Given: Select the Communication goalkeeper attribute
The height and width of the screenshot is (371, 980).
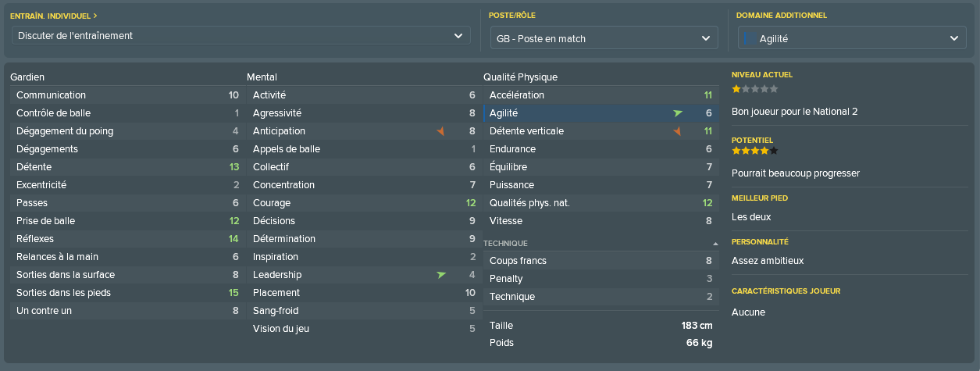Looking at the screenshot, I should [x=126, y=95].
